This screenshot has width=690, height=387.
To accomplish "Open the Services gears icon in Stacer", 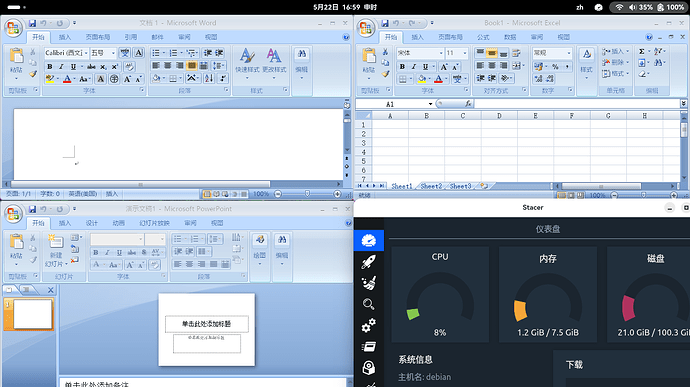I will pos(369,325).
